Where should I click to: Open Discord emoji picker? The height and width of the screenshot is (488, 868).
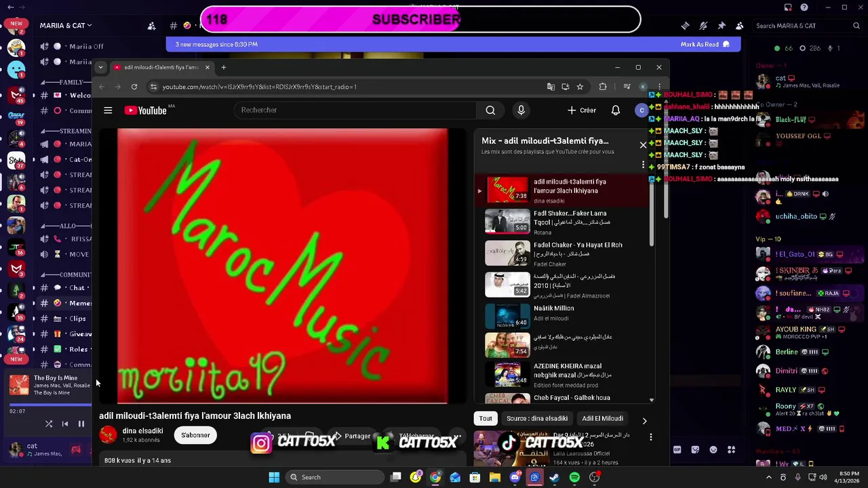click(713, 449)
